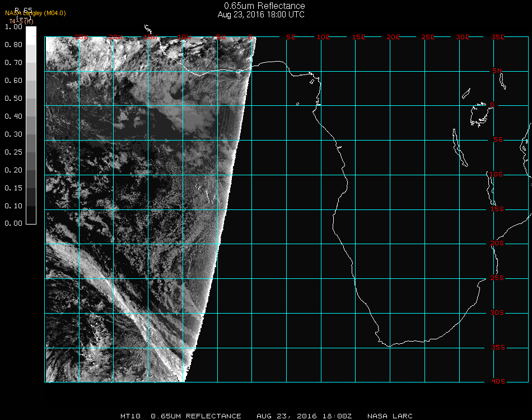Click the 5N latitude label
Viewport: 532px width, 420px height.
tap(497, 71)
